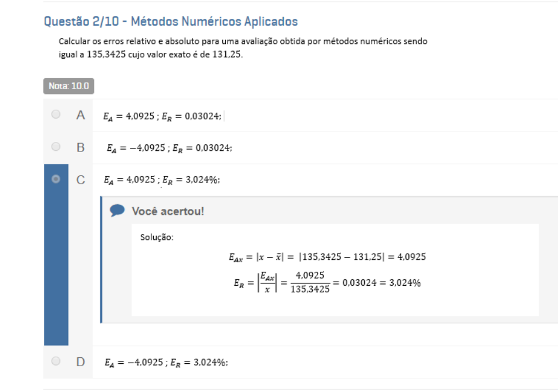Click the letter label A

pos(80,116)
